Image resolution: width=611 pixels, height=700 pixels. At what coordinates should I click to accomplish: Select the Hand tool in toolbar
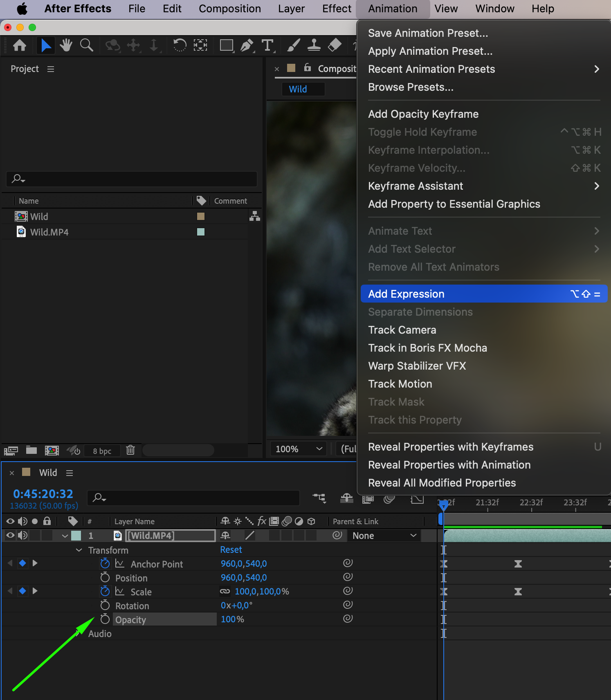point(66,45)
